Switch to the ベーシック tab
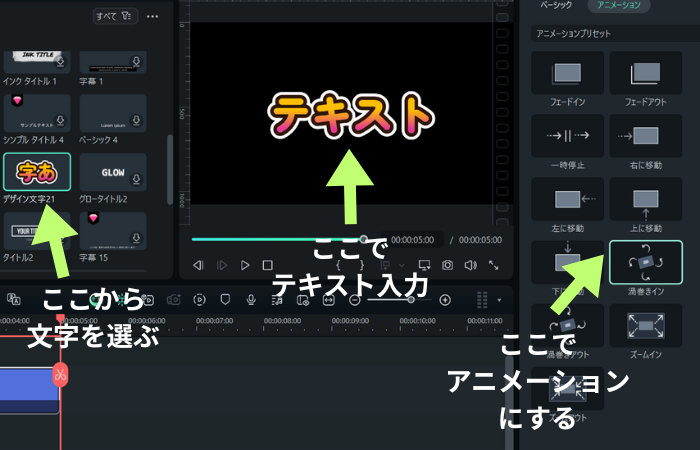 pyautogui.click(x=556, y=5)
